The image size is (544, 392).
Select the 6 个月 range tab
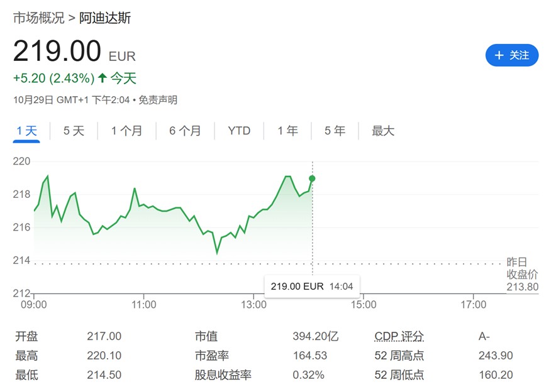[185, 131]
